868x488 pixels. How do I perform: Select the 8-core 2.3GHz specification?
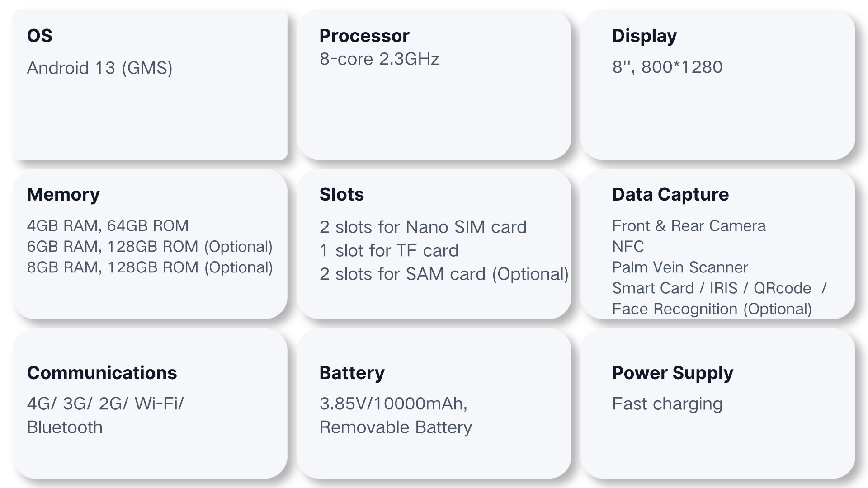379,59
